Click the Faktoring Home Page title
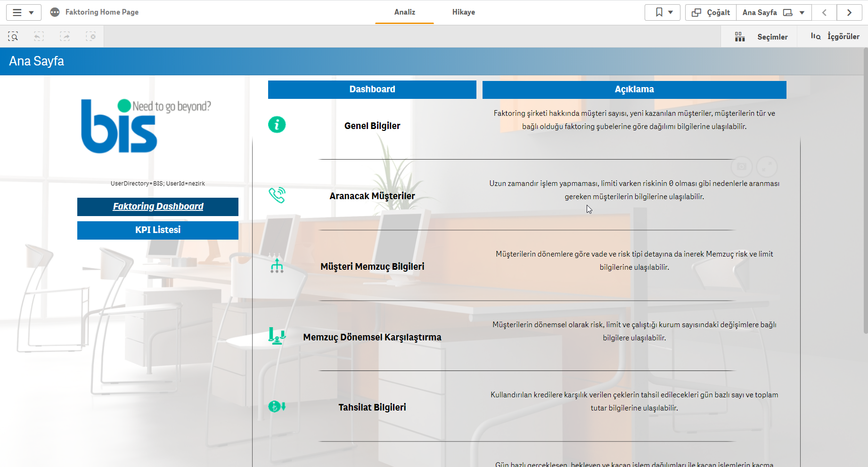This screenshot has height=467, width=868. point(102,12)
